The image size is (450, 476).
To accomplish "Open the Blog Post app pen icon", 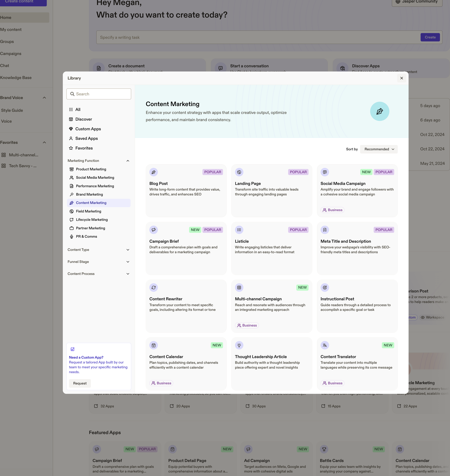I will (x=154, y=172).
